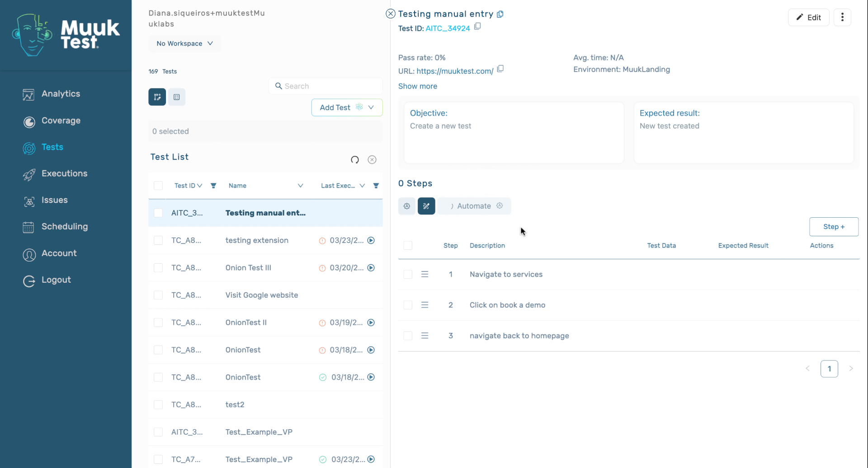Open the Analytics section
Screen dimensions: 868x468
[x=51, y=94]
